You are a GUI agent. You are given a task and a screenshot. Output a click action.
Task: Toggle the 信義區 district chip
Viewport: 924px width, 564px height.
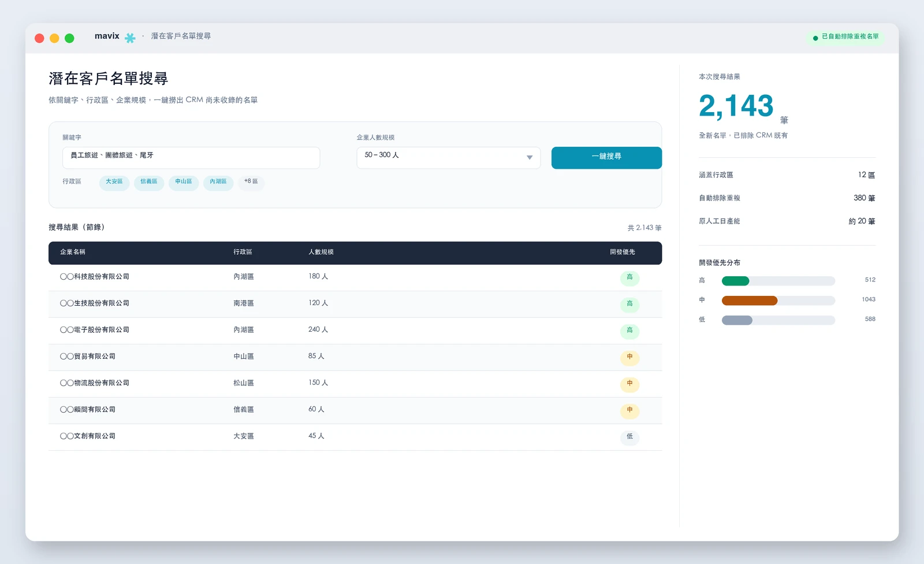tap(149, 183)
